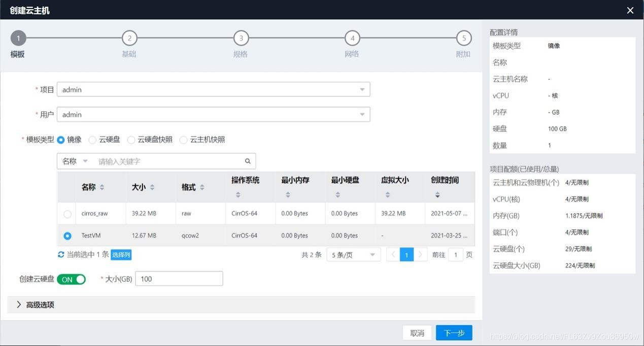Select the TestVM image radio

point(67,236)
